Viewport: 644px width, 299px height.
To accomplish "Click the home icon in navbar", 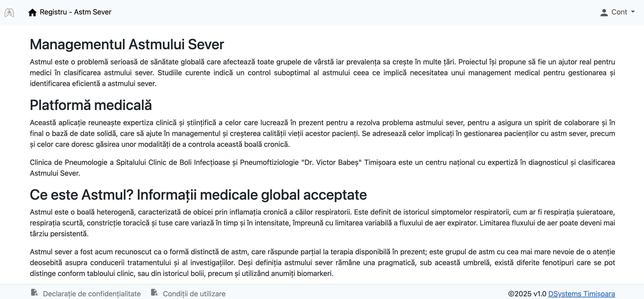I will point(32,12).
